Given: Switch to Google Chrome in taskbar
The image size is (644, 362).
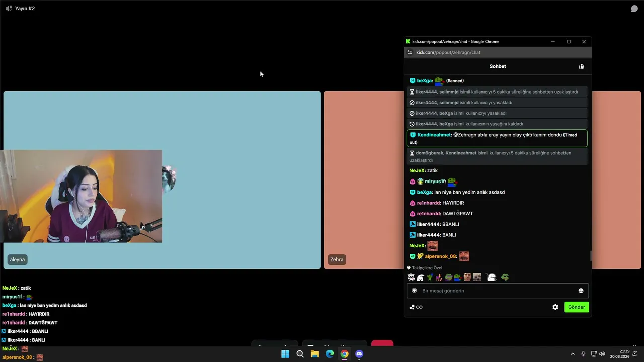Looking at the screenshot, I should click(x=344, y=354).
